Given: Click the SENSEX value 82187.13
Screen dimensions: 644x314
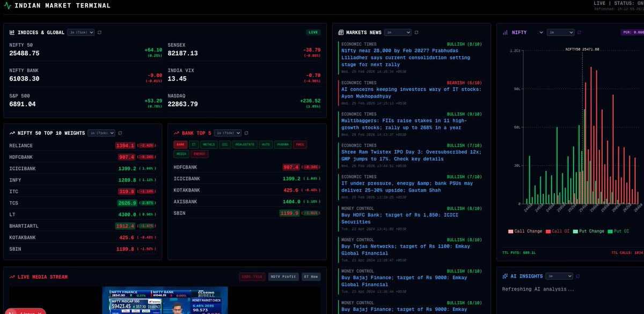Looking at the screenshot, I should (182, 54).
